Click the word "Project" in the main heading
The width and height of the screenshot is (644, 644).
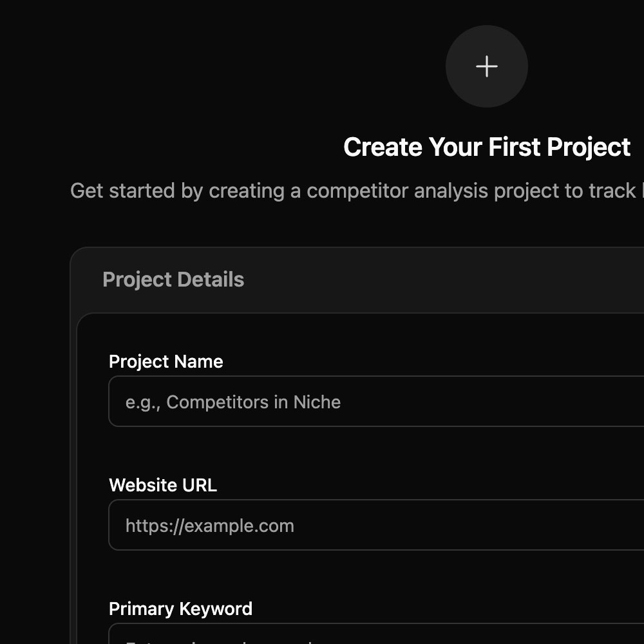click(x=589, y=147)
